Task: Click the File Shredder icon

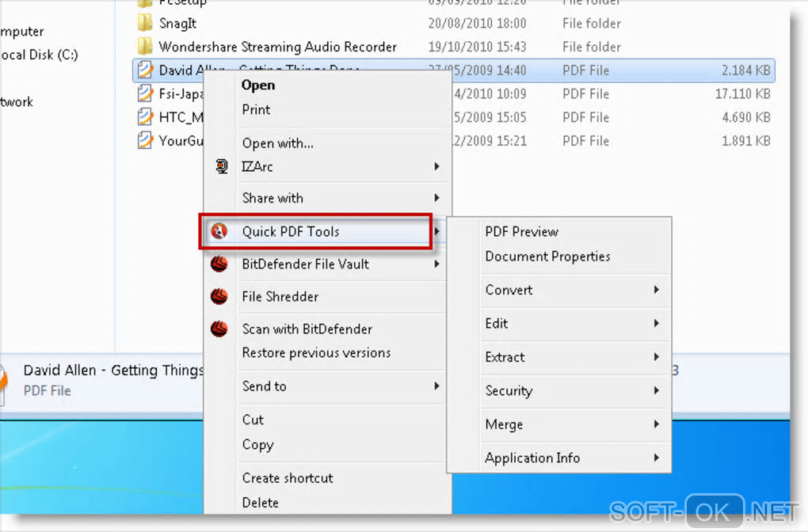Action: point(219,297)
